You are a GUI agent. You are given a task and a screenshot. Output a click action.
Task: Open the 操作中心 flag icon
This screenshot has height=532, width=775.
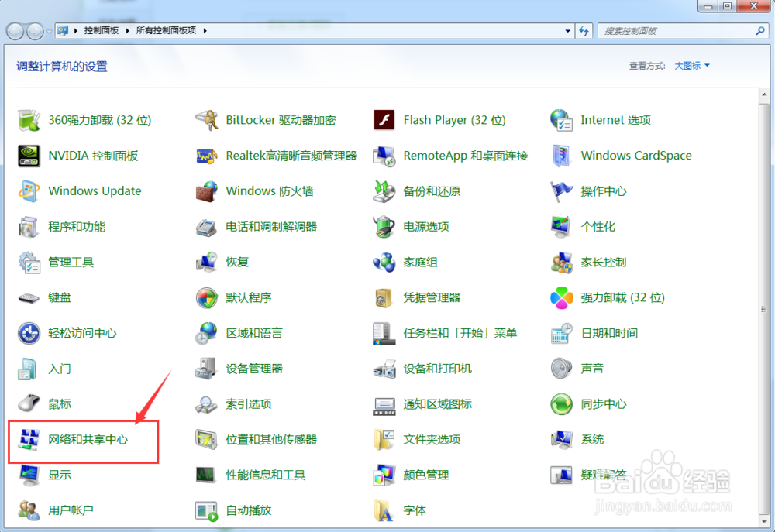pos(561,191)
